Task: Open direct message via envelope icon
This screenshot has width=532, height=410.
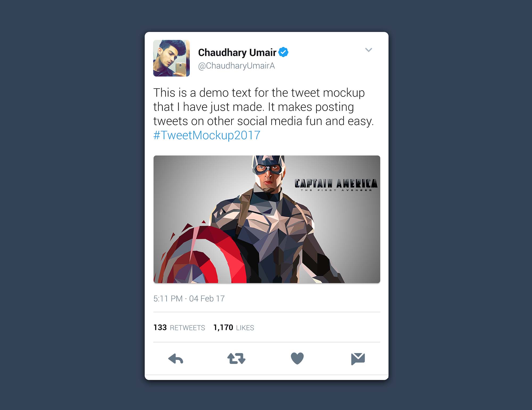Action: [x=358, y=359]
